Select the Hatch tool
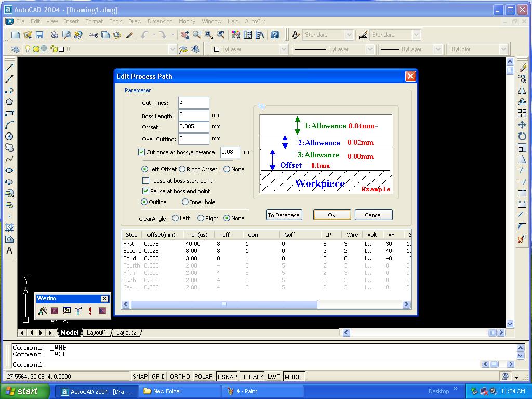This screenshot has width=532, height=399. [x=9, y=228]
